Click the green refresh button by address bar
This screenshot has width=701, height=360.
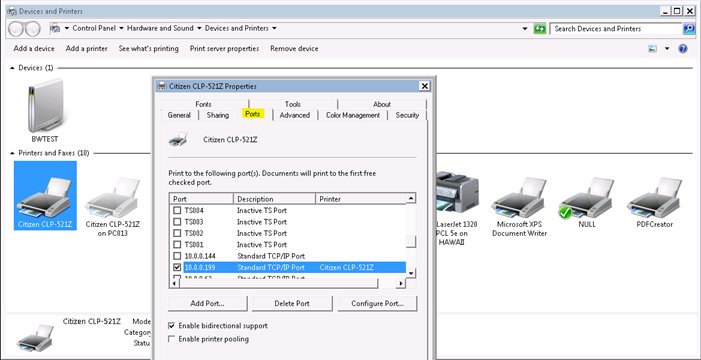[x=540, y=29]
